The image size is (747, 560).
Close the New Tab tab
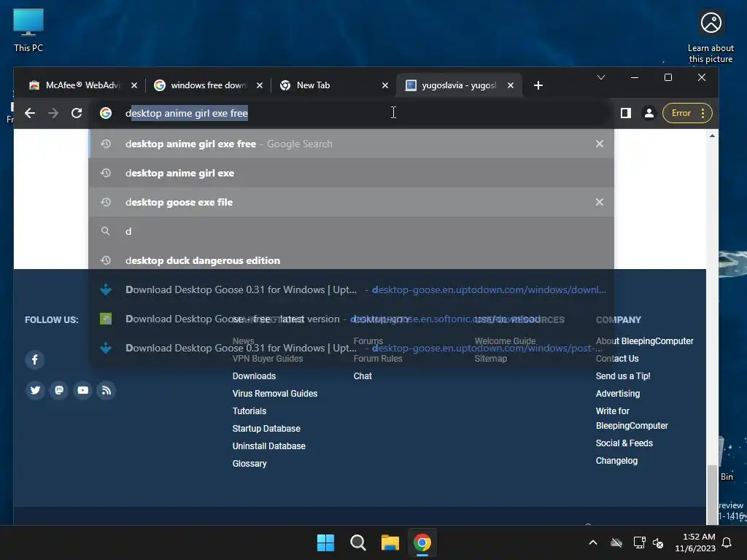[x=385, y=85]
